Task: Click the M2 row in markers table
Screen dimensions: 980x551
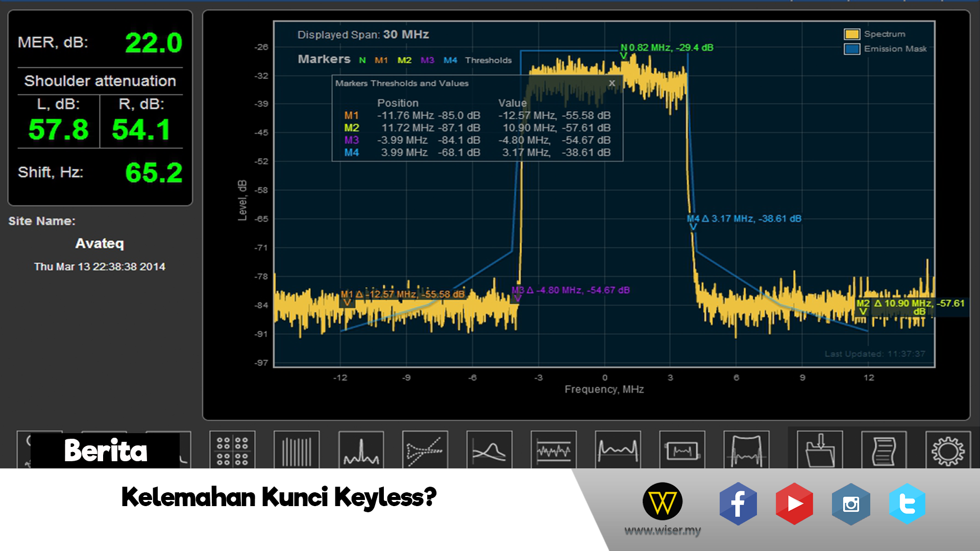Action: coord(477,128)
